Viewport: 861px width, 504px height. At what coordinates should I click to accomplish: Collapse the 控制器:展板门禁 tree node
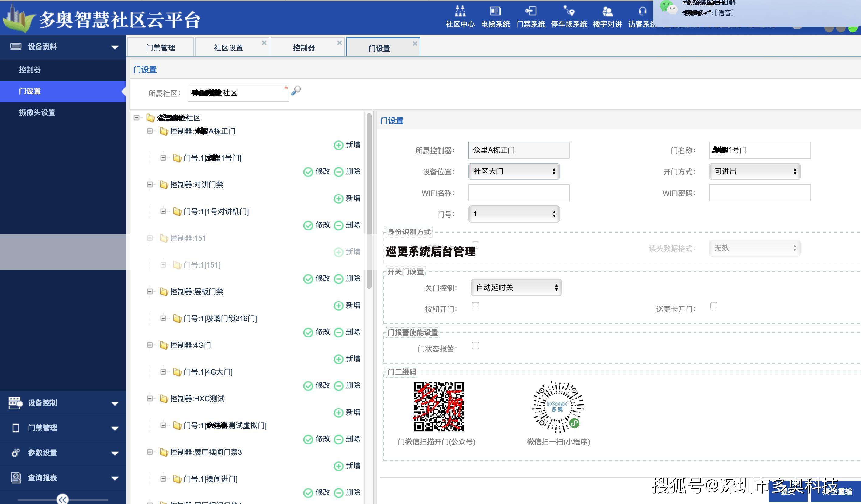point(150,292)
